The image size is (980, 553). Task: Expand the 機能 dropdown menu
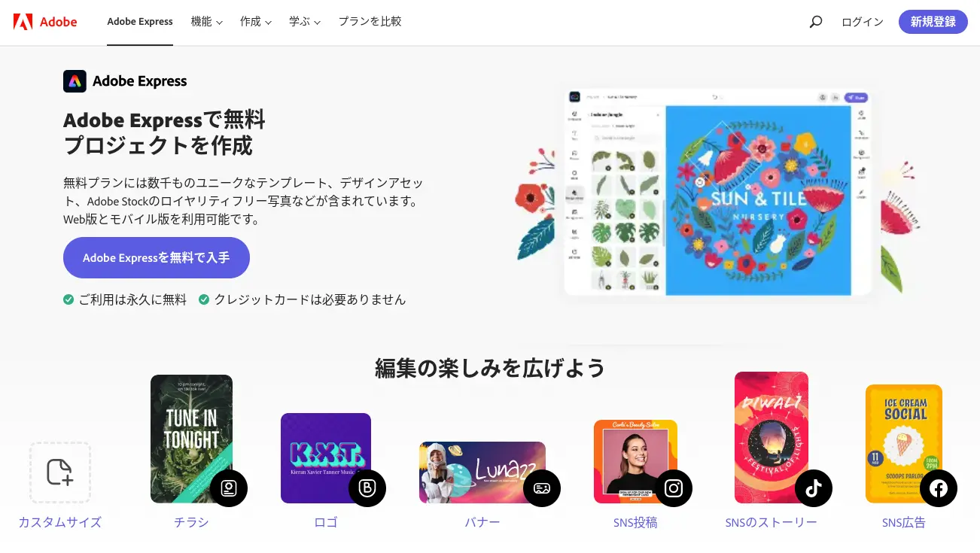coord(207,22)
